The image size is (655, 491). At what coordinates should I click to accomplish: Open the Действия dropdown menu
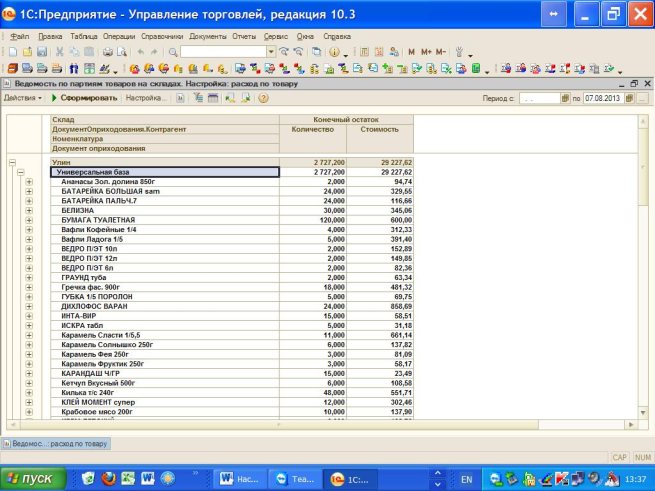coord(23,98)
